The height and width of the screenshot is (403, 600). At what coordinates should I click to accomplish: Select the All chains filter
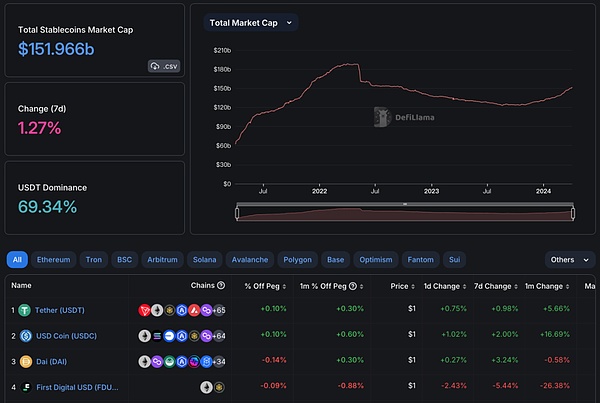click(x=17, y=259)
